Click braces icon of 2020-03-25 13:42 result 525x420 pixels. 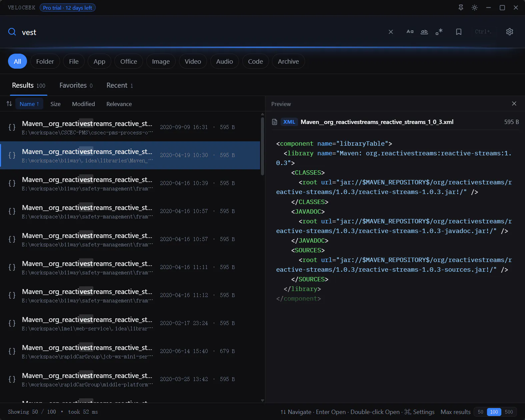click(12, 379)
